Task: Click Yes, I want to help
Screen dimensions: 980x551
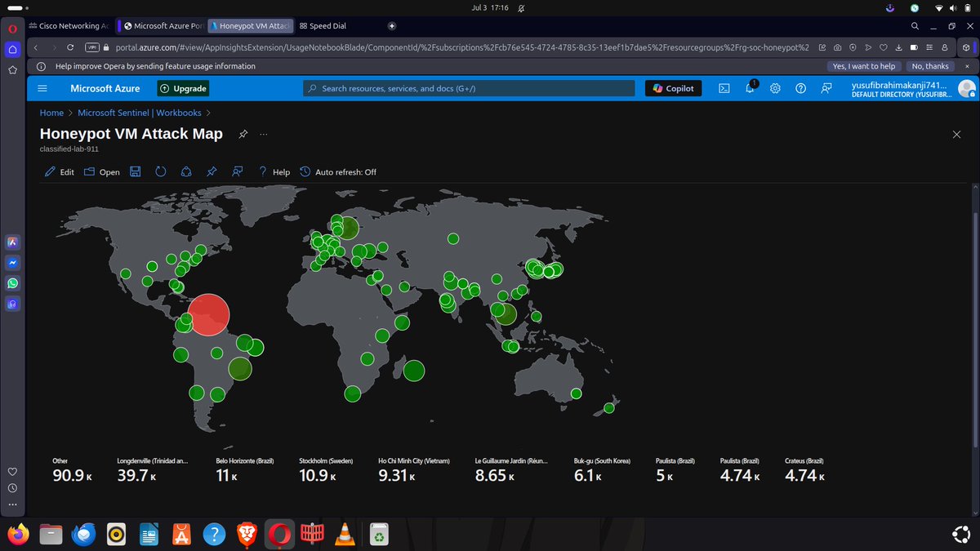Action: coord(864,66)
